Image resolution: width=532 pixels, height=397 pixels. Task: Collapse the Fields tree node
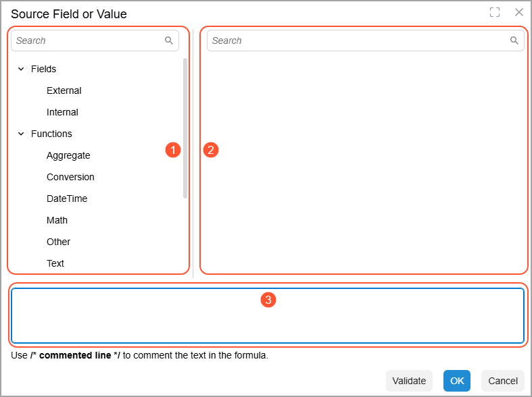click(21, 69)
